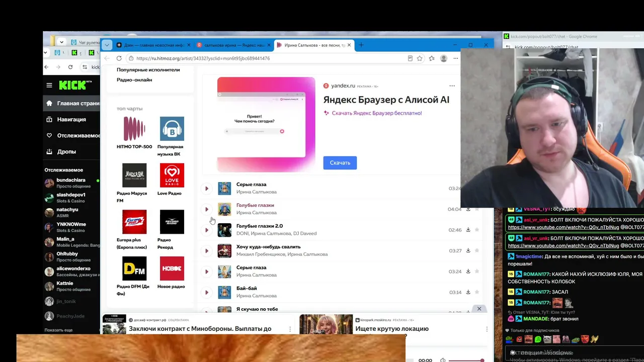Open Love Радио station
644x362 pixels.
172,179
